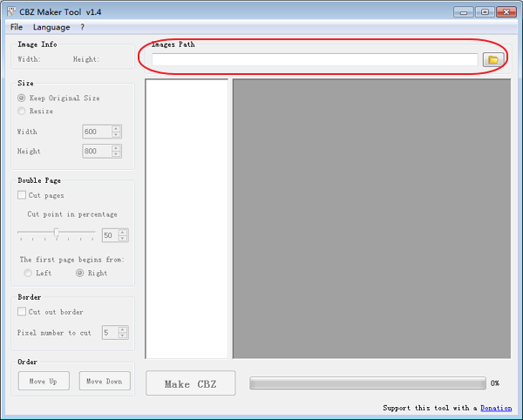
Task: Close the CBZ Maker Tool window
Action: [506, 12]
